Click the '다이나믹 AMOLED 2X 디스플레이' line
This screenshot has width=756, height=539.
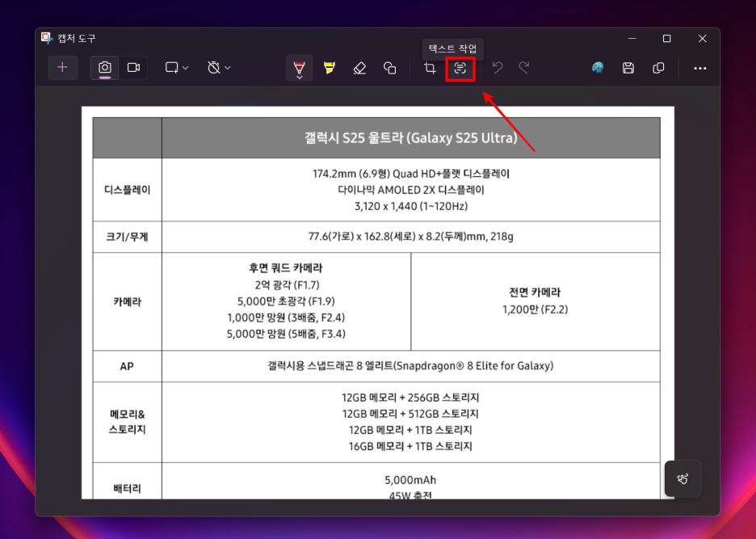click(411, 190)
